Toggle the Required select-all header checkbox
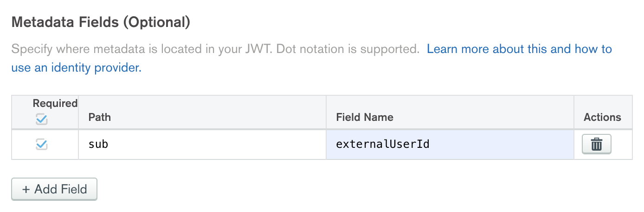 [x=42, y=119]
